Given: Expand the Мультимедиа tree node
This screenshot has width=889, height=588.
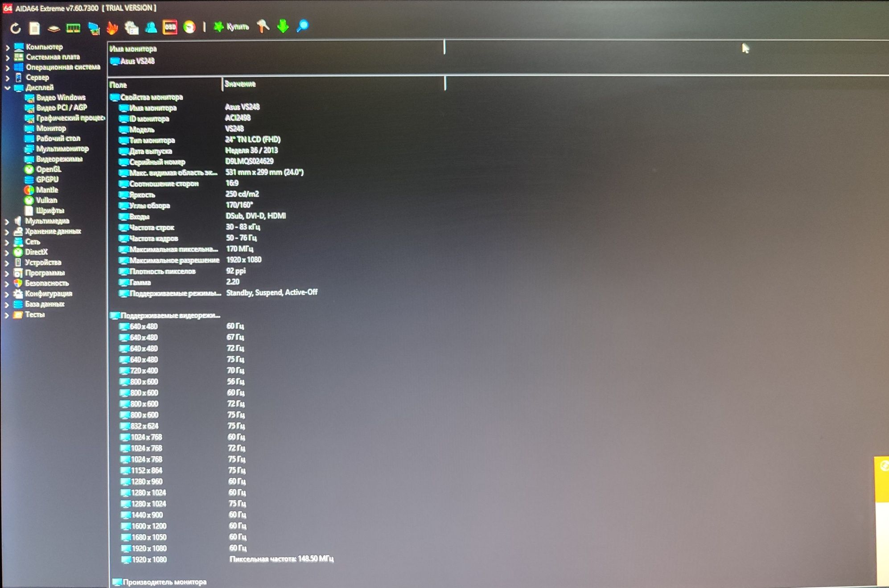Looking at the screenshot, I should pyautogui.click(x=7, y=221).
